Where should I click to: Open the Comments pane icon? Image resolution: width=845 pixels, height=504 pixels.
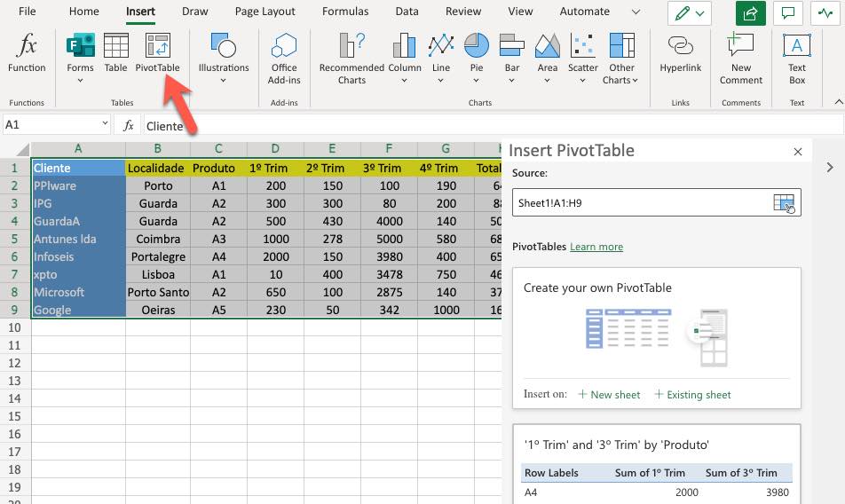pos(788,13)
